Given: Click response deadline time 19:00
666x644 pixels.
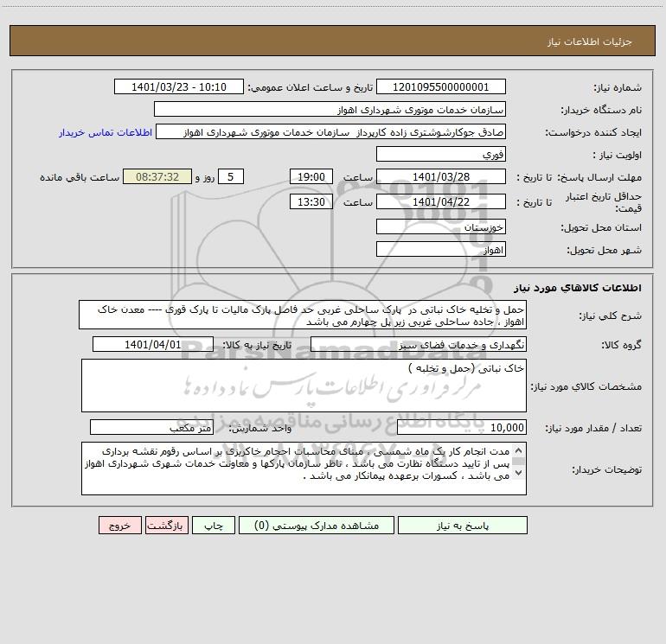Looking at the screenshot, I should coord(311,176).
